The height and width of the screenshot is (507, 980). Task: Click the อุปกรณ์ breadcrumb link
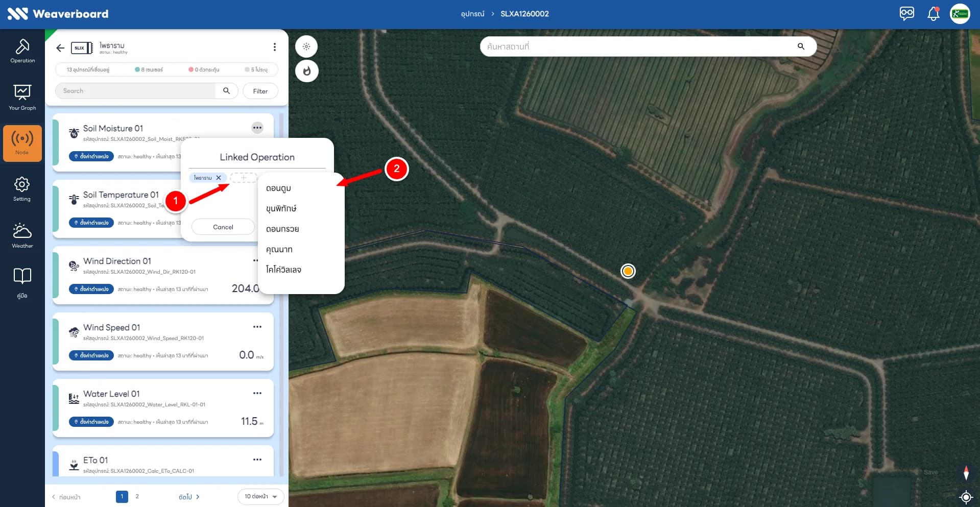pyautogui.click(x=472, y=14)
